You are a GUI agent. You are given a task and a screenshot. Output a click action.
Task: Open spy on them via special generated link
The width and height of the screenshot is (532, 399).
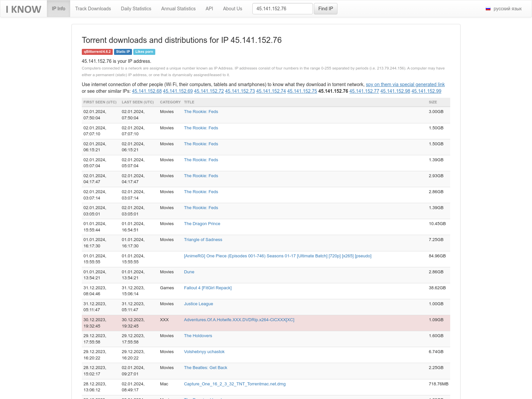pos(405,84)
